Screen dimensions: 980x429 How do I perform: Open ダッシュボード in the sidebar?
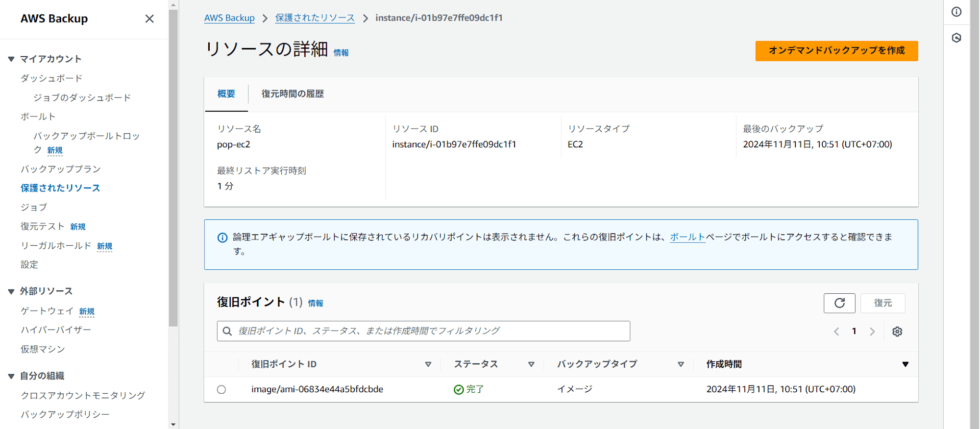[51, 78]
